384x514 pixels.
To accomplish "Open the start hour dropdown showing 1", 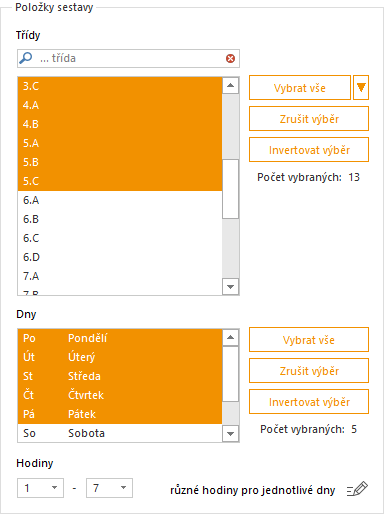I will [40, 488].
